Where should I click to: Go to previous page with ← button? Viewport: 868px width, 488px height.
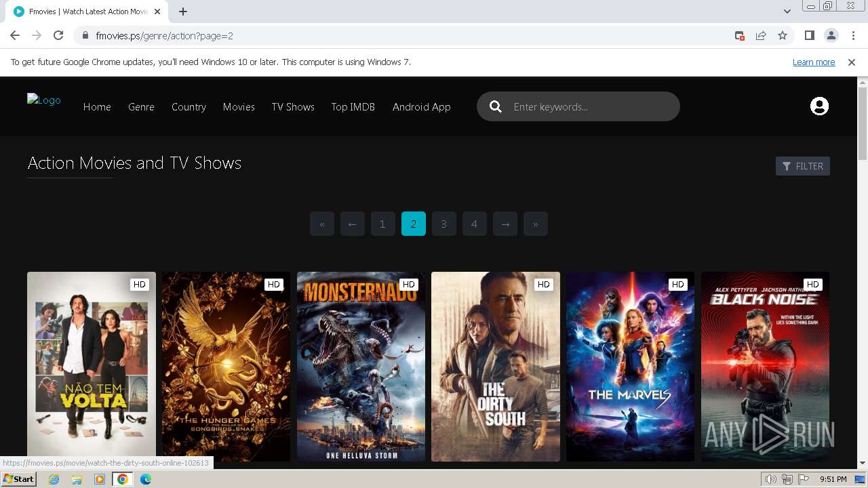point(353,224)
